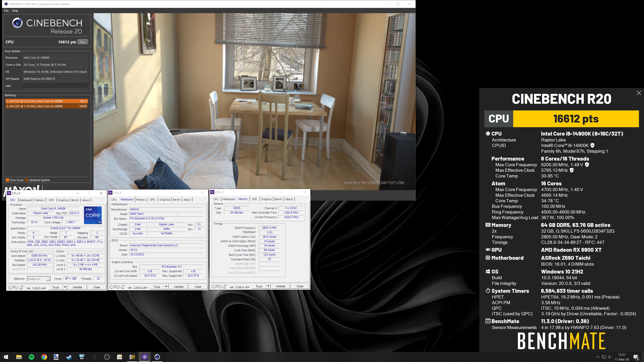Open the Socket #1 selection dropdown

point(39,279)
